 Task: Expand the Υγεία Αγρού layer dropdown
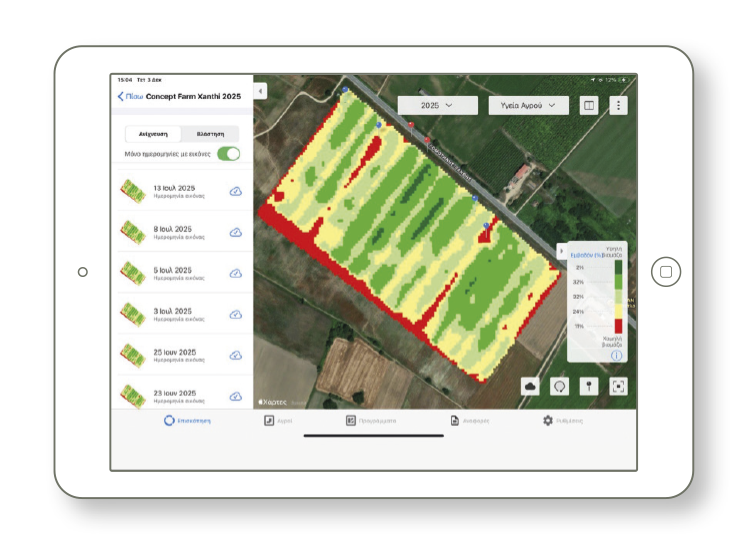coord(528,105)
